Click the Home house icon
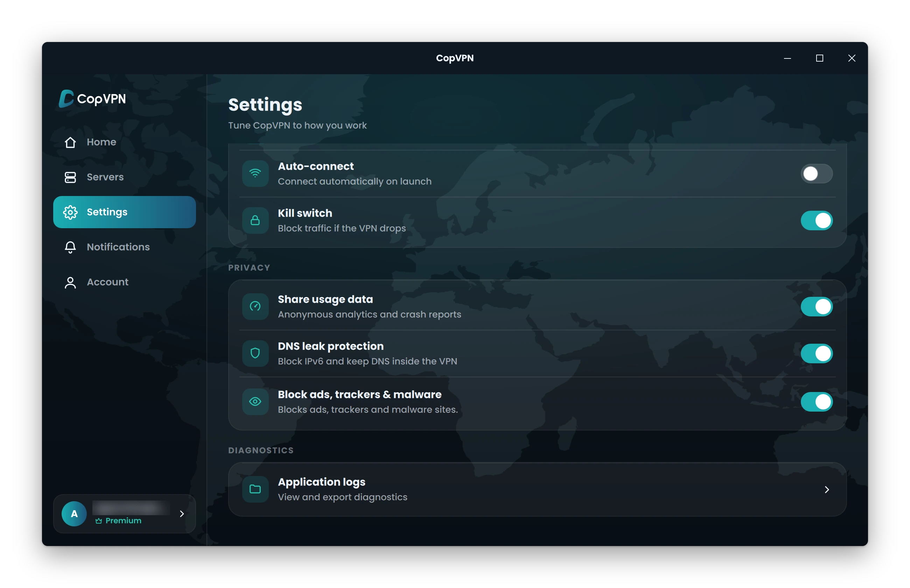Viewport: 910px width, 588px height. pos(70,142)
